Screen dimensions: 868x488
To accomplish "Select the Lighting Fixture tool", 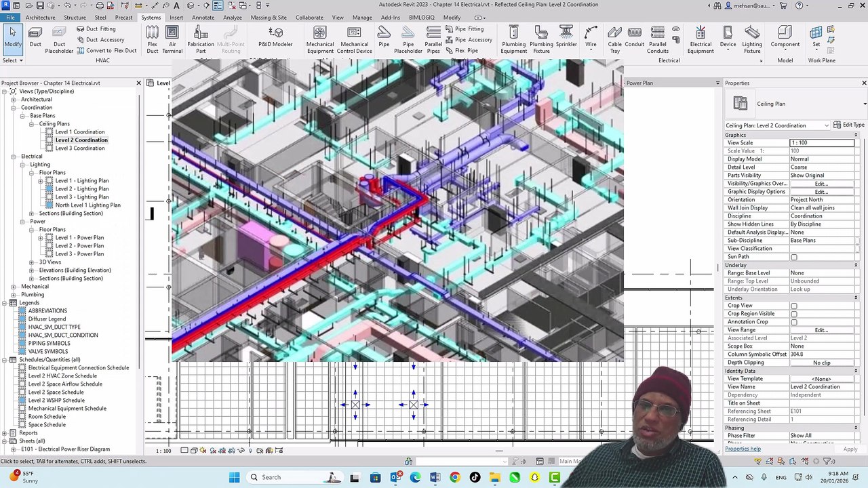I will (752, 40).
